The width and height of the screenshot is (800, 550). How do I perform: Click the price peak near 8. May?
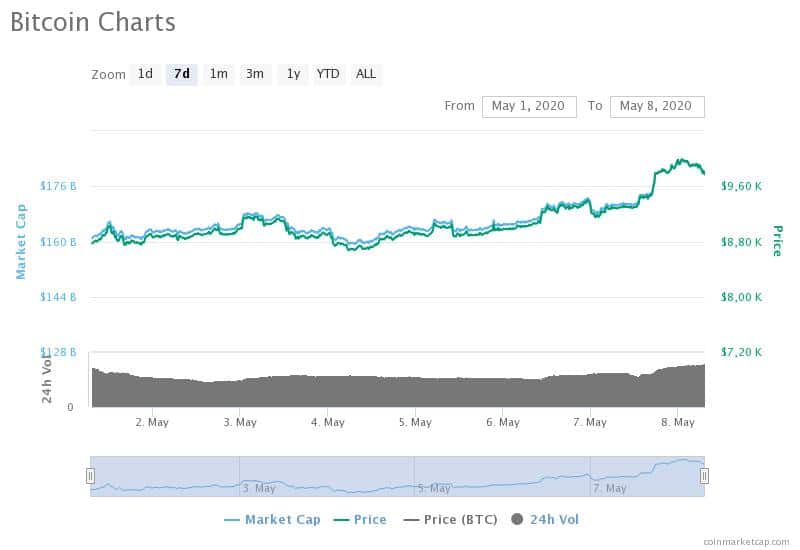680,160
